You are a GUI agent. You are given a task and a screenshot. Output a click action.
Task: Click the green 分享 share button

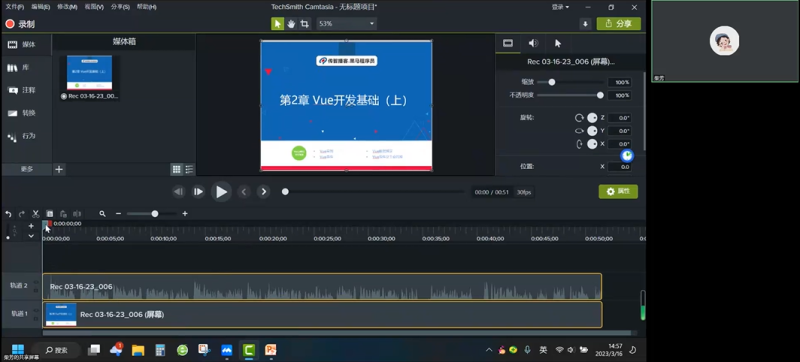click(618, 23)
